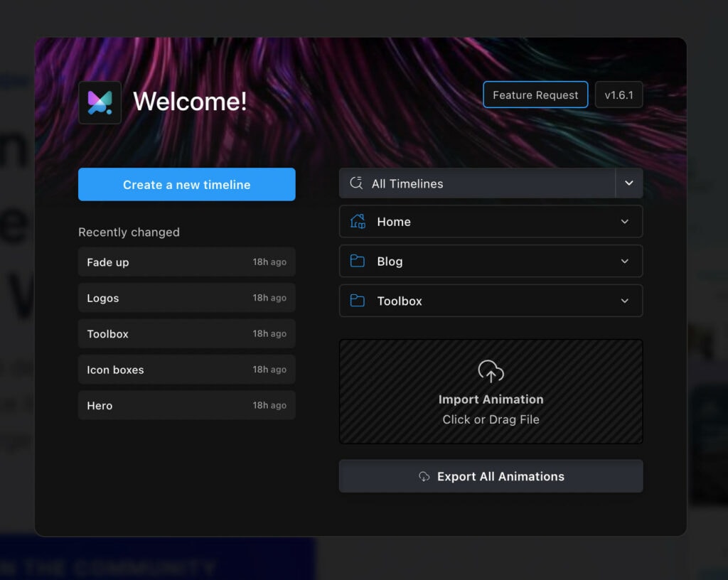Click the folder icon beside Toolbox
Screen dimensions: 728x580
click(x=357, y=301)
